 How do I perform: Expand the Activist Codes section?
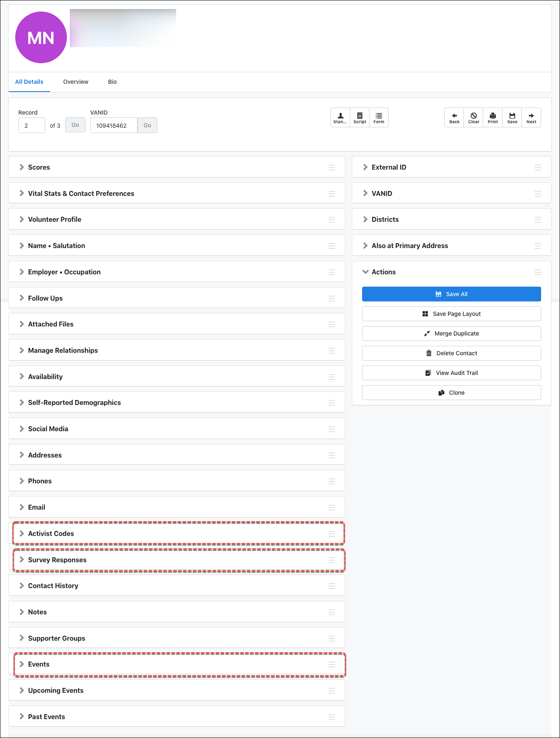coord(22,533)
